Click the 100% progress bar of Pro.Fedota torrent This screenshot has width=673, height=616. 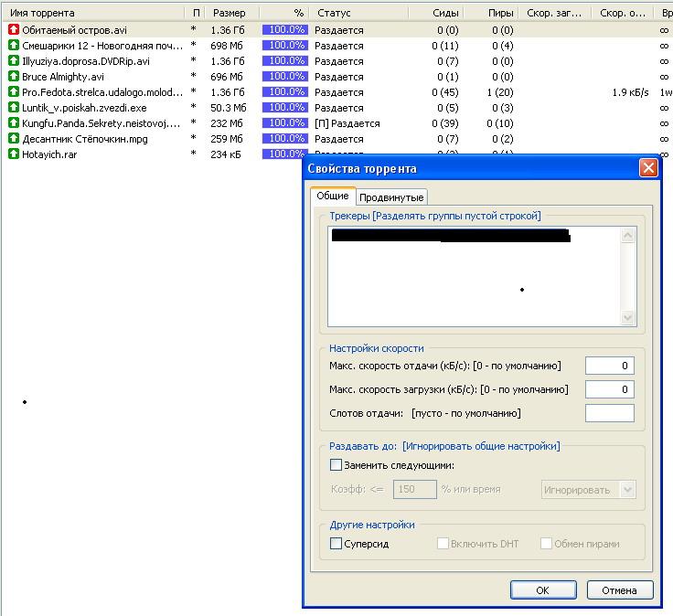(284, 92)
